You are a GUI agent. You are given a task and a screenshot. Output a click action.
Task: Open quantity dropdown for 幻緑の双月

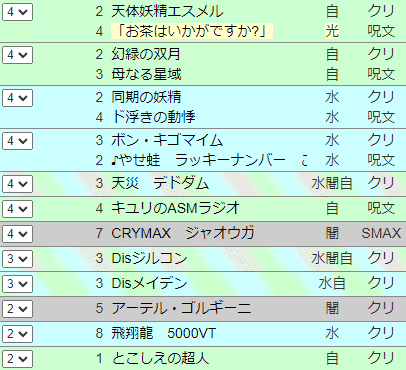[17, 55]
